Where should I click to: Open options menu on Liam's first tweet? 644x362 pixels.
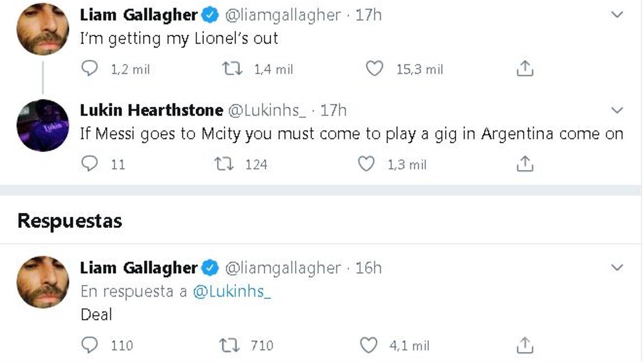[617, 15]
